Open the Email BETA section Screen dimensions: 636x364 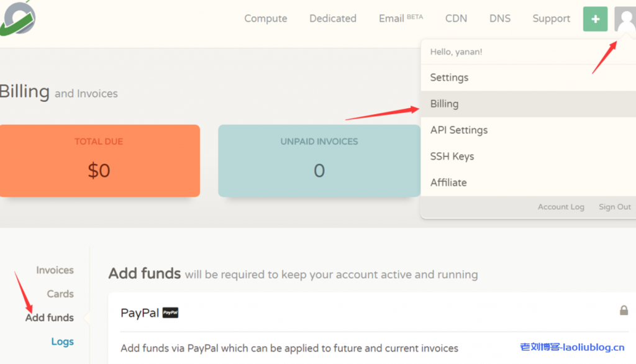401,19
